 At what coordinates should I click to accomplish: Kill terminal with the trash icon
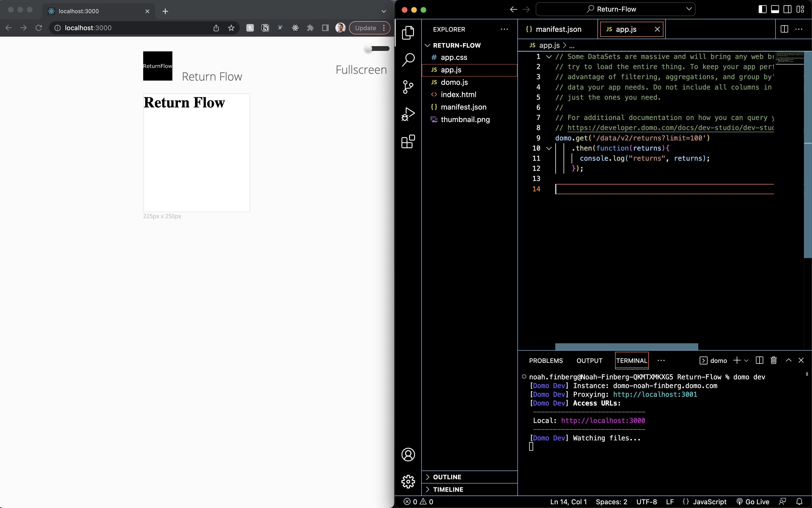[x=774, y=361]
